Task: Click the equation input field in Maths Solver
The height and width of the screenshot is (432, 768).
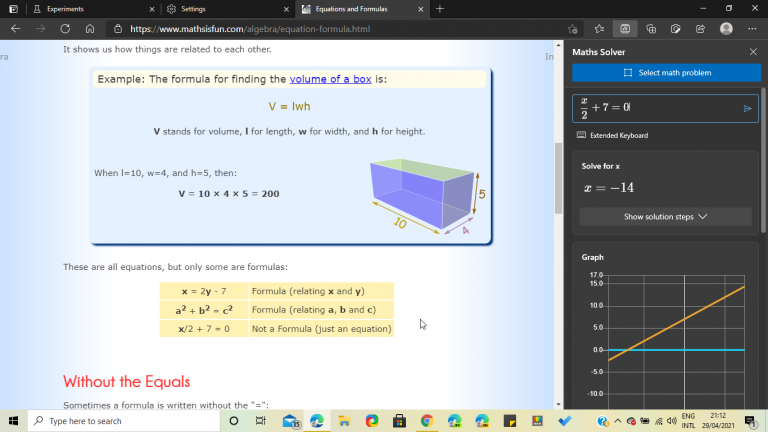Action: coord(655,108)
